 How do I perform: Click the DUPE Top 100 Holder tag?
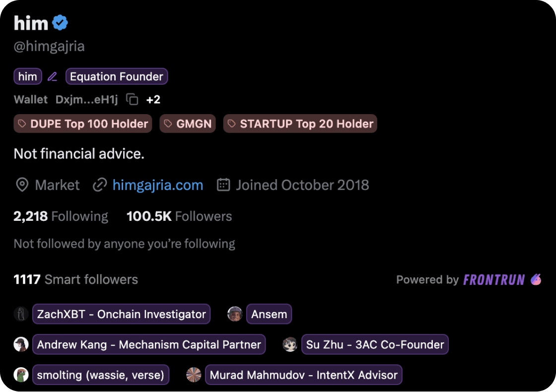[x=83, y=124]
